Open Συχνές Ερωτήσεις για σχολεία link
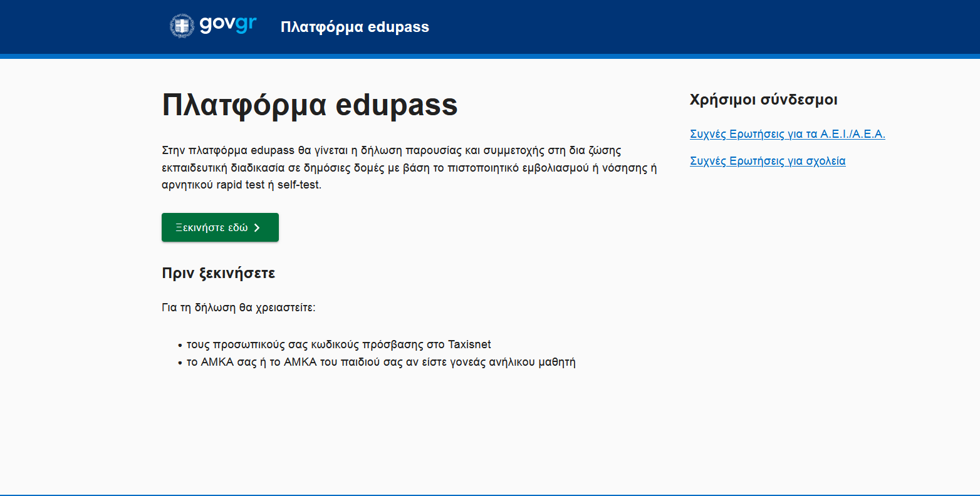The width and height of the screenshot is (980, 496). 767,161
